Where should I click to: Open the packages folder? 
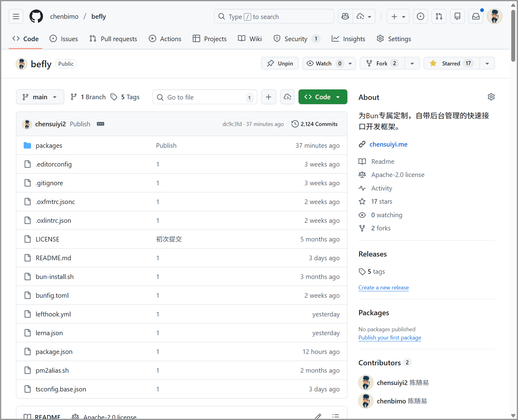[x=49, y=146]
